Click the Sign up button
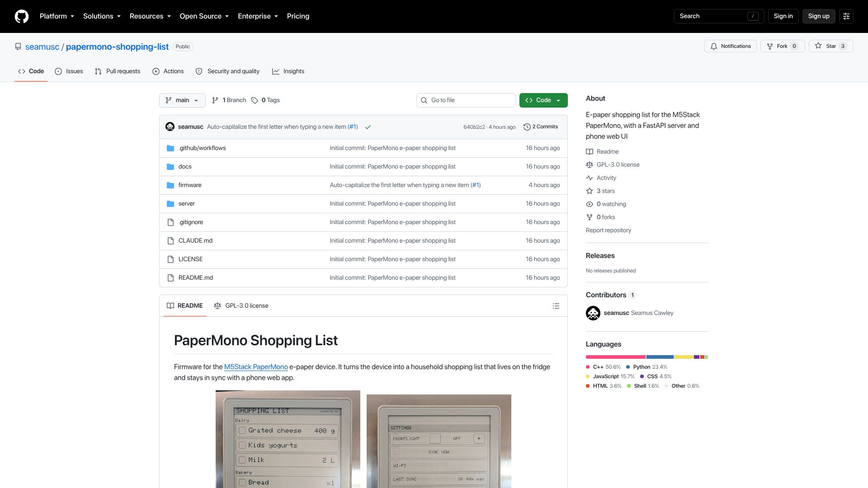868x488 pixels. coord(819,16)
